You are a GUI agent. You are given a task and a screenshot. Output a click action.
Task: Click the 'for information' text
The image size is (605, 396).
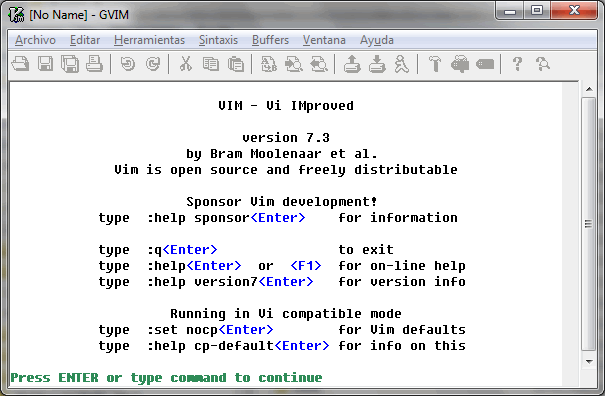click(398, 218)
